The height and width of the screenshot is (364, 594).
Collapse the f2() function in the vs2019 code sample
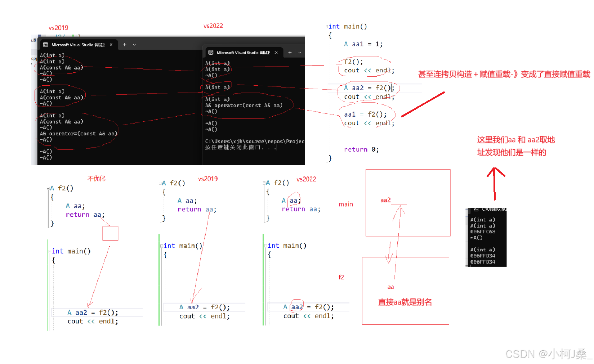(160, 183)
